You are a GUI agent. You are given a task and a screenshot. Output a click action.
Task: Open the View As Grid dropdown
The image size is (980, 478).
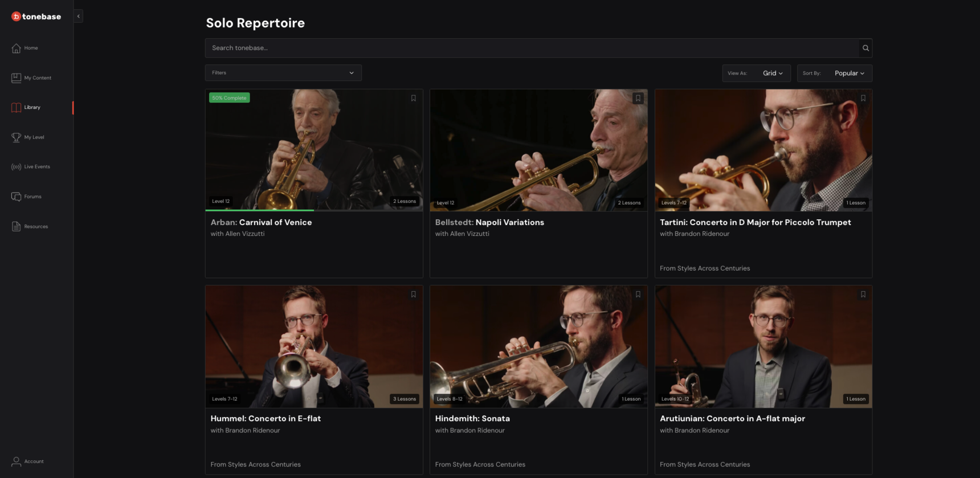[x=756, y=73]
